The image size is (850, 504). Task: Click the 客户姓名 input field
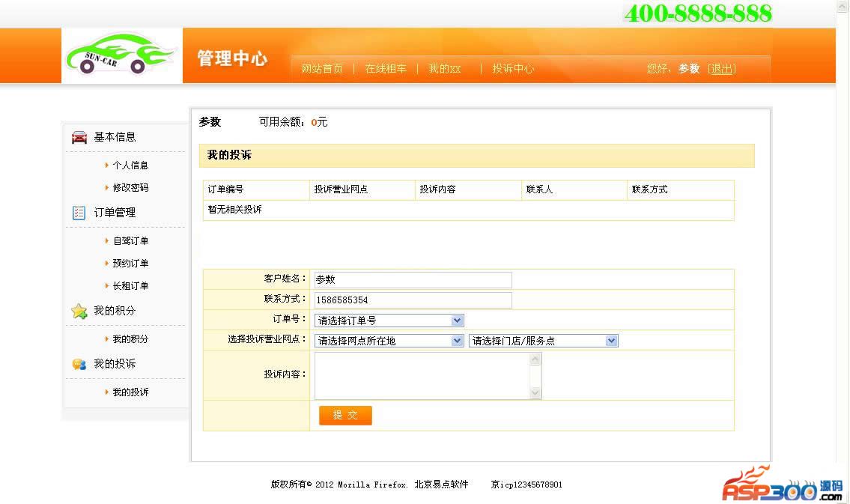point(413,279)
